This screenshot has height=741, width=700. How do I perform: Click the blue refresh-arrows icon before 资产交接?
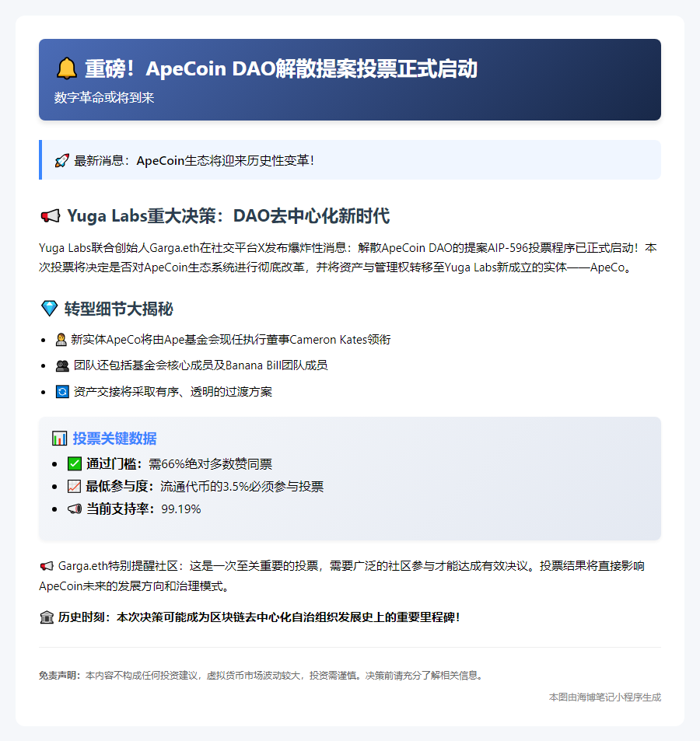[62, 392]
